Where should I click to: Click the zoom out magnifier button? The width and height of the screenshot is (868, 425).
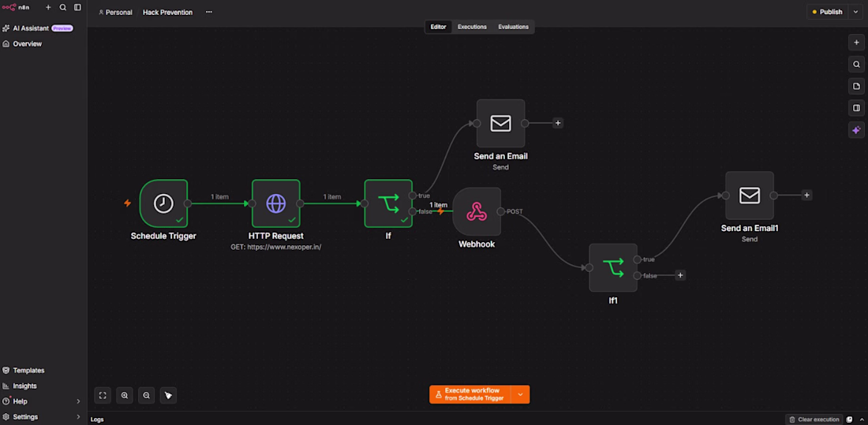pyautogui.click(x=146, y=395)
